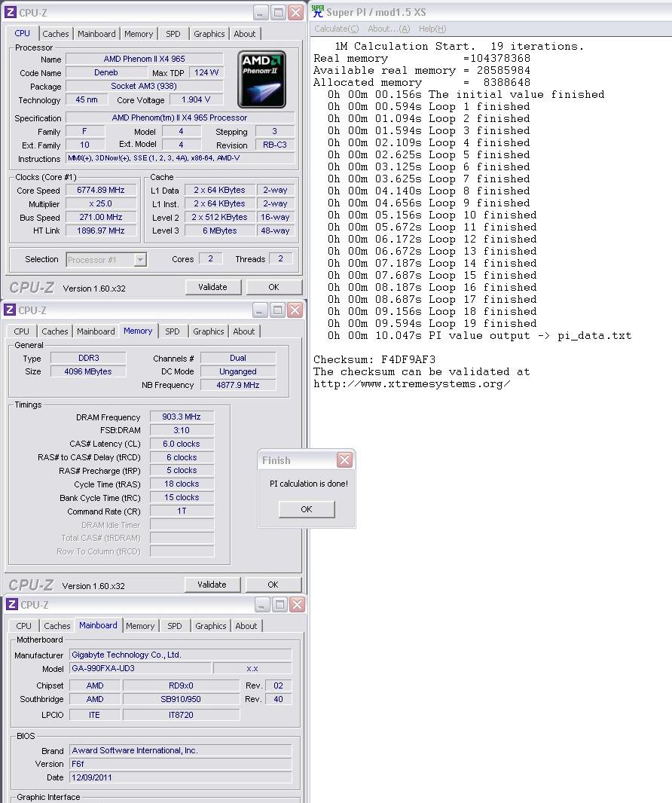Switch to SPD tab in top CPU-Z window

coord(173,34)
